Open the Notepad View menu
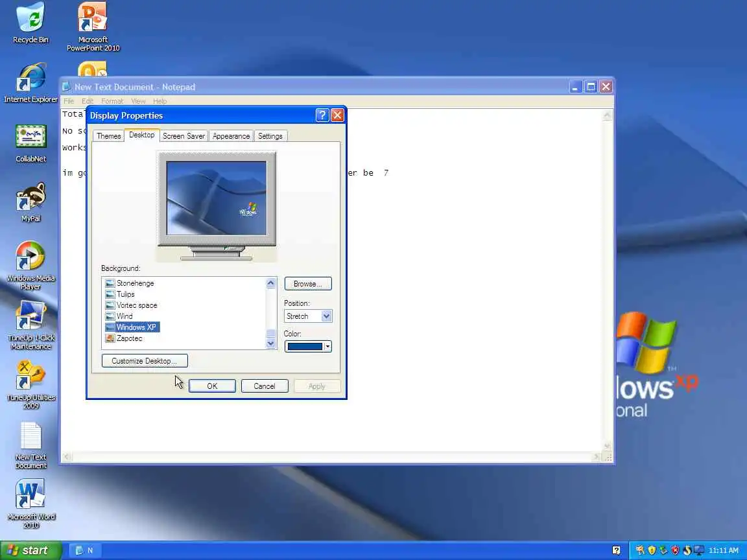The height and width of the screenshot is (560, 747). 138,101
